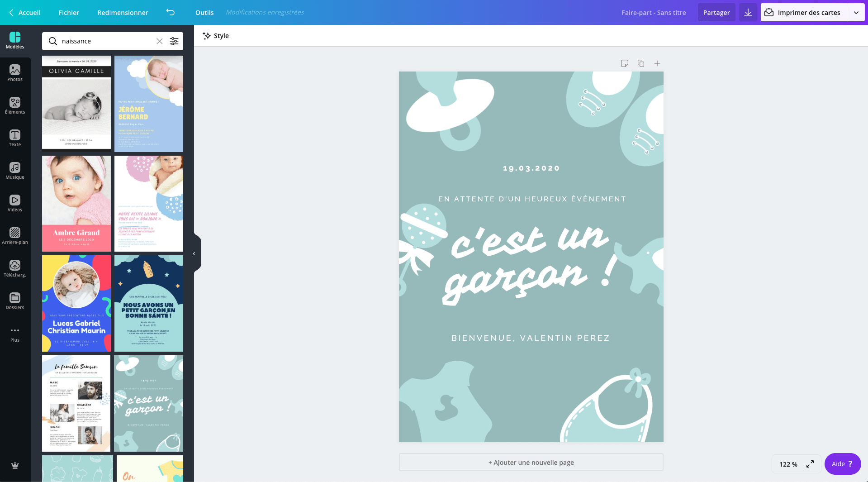Click the search magnifier icon
The height and width of the screenshot is (482, 868).
(x=53, y=41)
